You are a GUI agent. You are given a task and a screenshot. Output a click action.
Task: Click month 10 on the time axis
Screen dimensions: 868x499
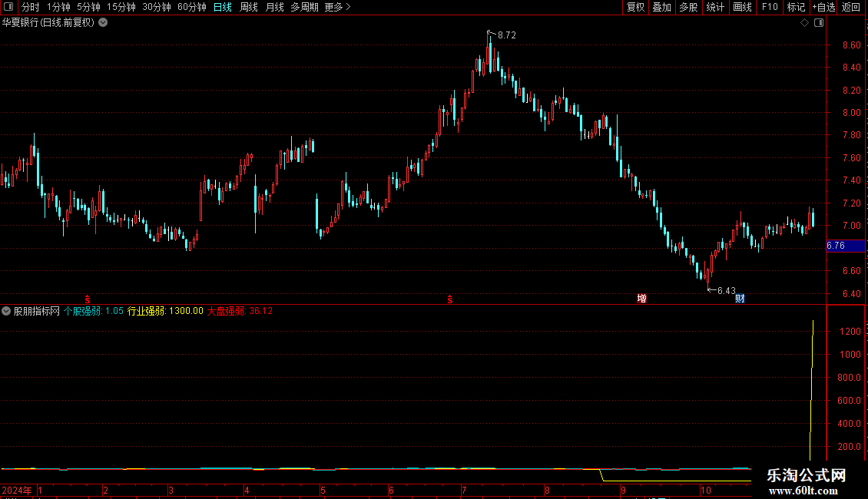coord(704,490)
